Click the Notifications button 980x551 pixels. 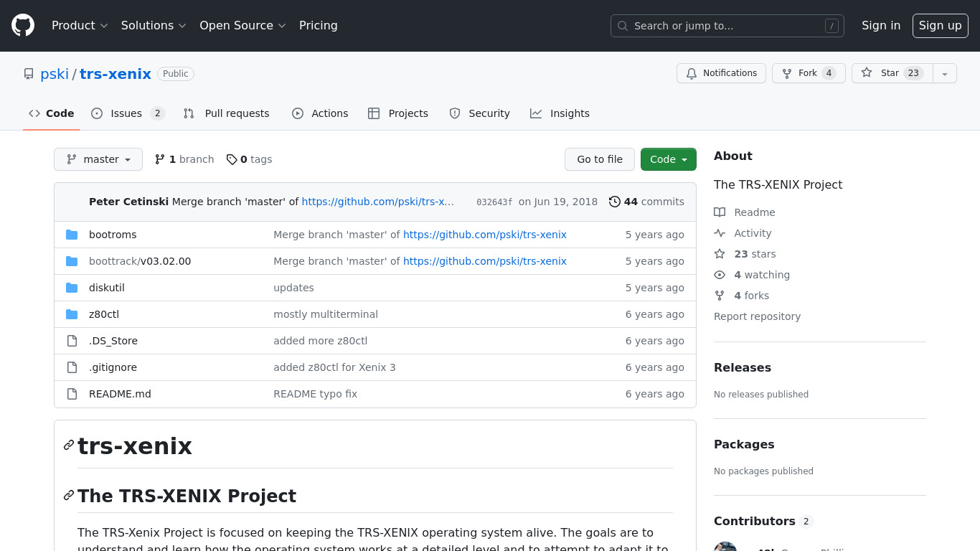[721, 73]
